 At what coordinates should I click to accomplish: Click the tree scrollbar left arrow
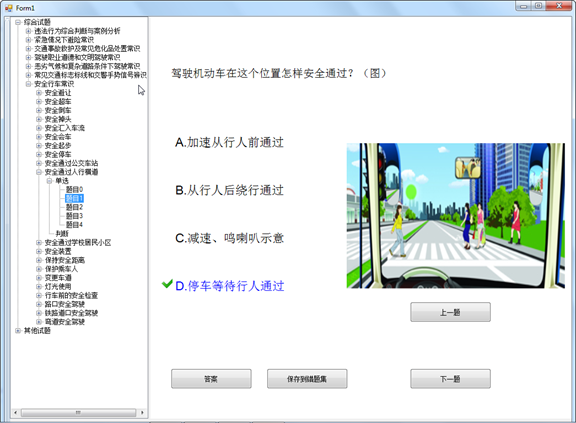pyautogui.click(x=15, y=413)
